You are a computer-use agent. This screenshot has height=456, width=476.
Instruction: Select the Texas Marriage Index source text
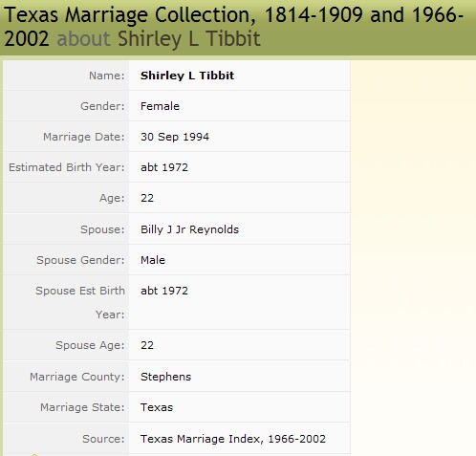[233, 439]
